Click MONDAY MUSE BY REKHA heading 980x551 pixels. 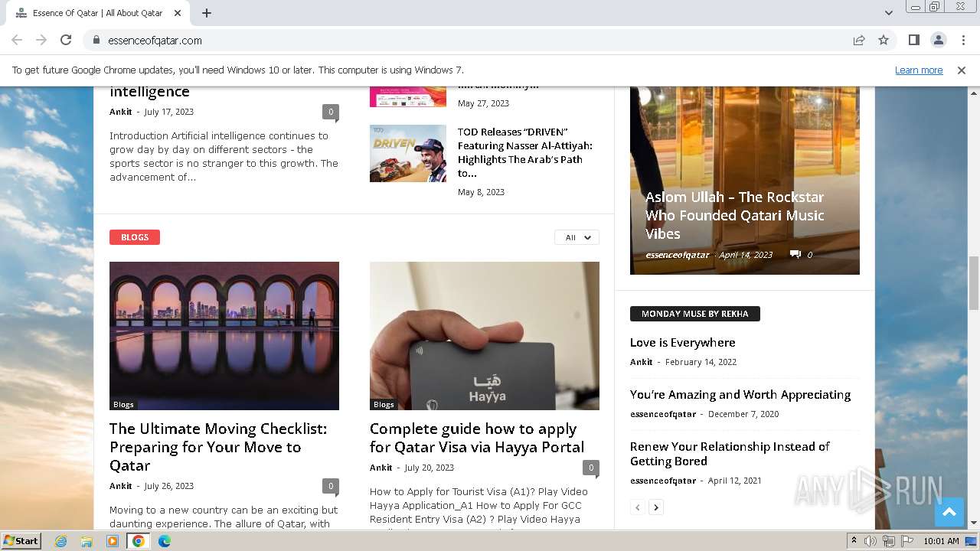pyautogui.click(x=695, y=314)
